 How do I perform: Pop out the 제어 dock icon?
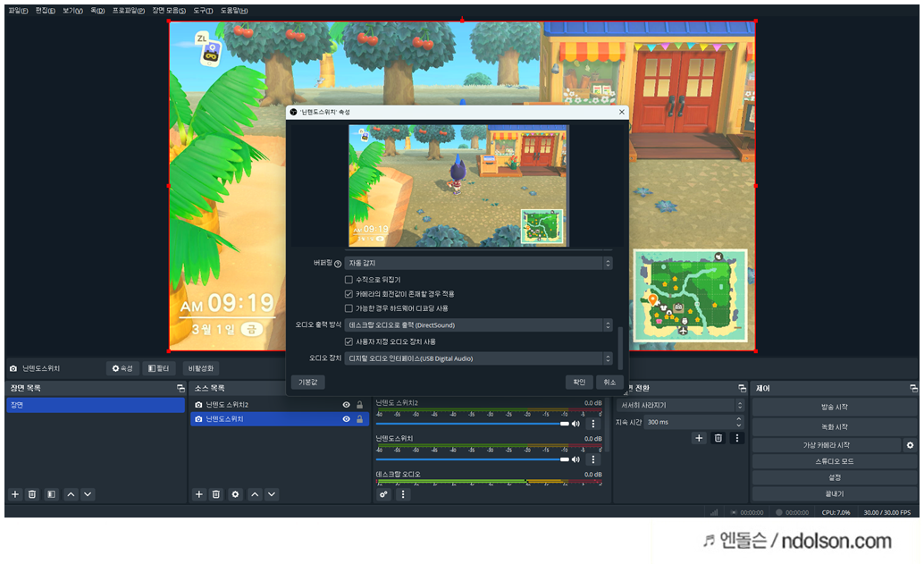click(x=913, y=388)
